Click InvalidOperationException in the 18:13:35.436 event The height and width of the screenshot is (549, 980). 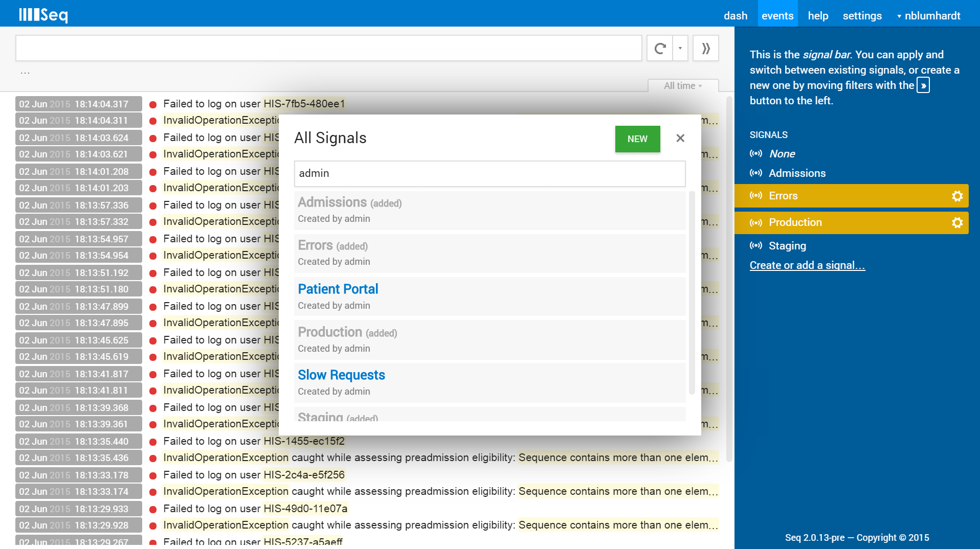(x=226, y=457)
